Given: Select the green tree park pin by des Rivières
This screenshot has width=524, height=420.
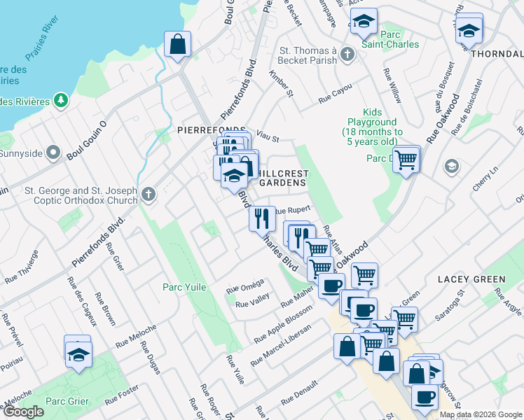Looking at the screenshot, I should pos(61,100).
